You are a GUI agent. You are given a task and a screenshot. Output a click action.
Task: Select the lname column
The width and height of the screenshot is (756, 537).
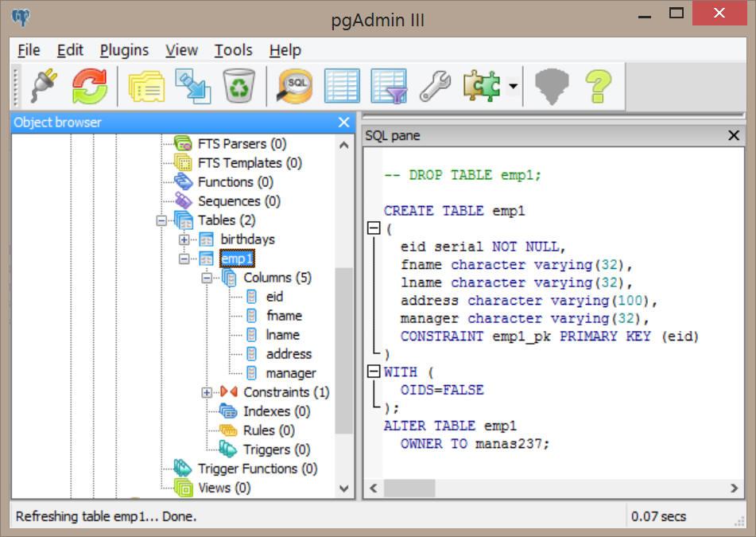tap(282, 335)
